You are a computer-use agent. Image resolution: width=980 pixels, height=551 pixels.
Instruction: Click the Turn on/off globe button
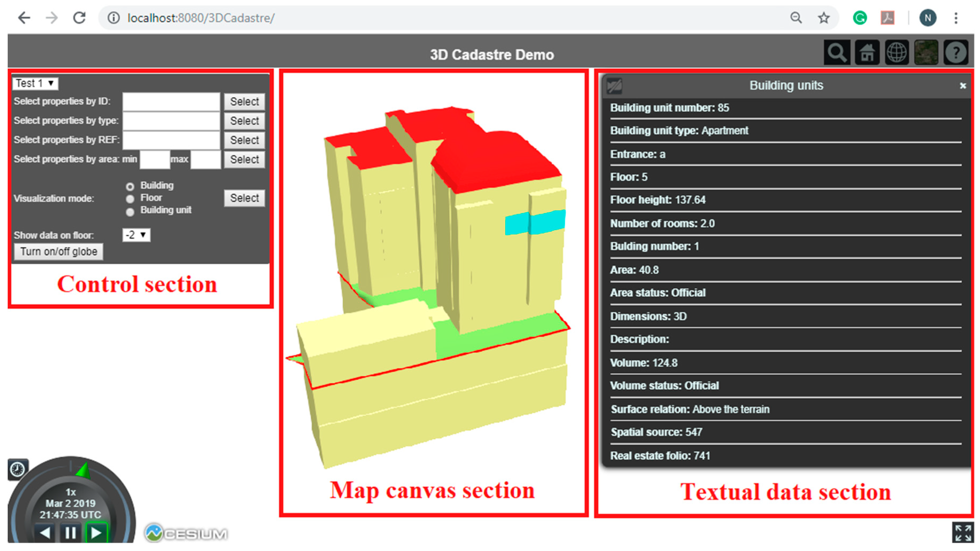[x=59, y=251]
